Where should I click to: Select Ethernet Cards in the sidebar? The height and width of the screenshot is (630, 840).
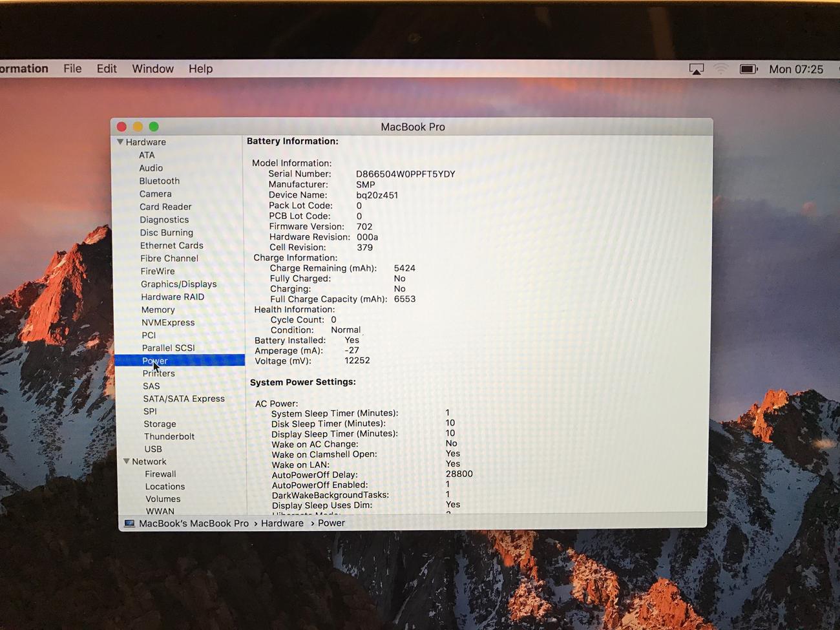(x=171, y=246)
